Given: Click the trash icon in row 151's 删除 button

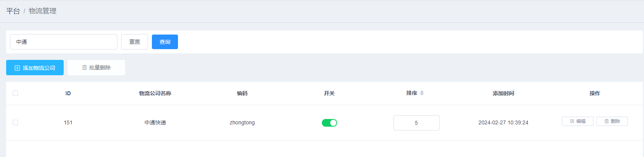Looking at the screenshot, I should point(606,121).
